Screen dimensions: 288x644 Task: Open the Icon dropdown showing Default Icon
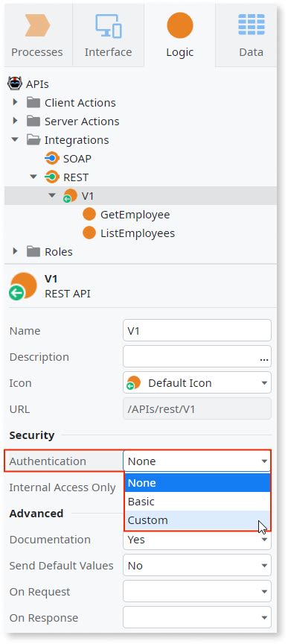coord(197,383)
